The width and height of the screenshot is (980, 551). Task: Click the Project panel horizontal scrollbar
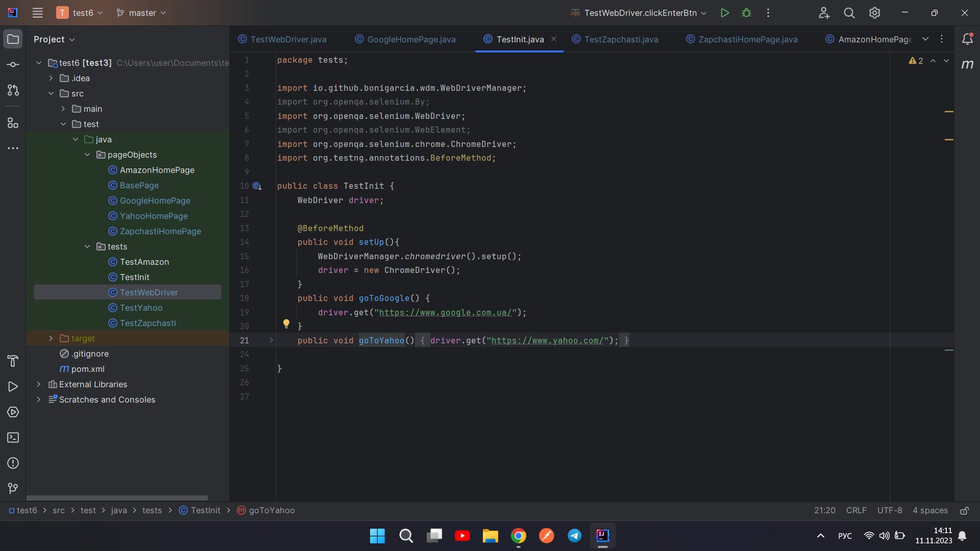(x=117, y=497)
